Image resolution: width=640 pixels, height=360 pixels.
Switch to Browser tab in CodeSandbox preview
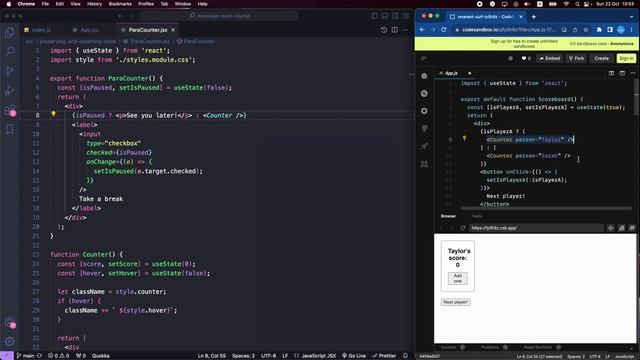coord(448,216)
